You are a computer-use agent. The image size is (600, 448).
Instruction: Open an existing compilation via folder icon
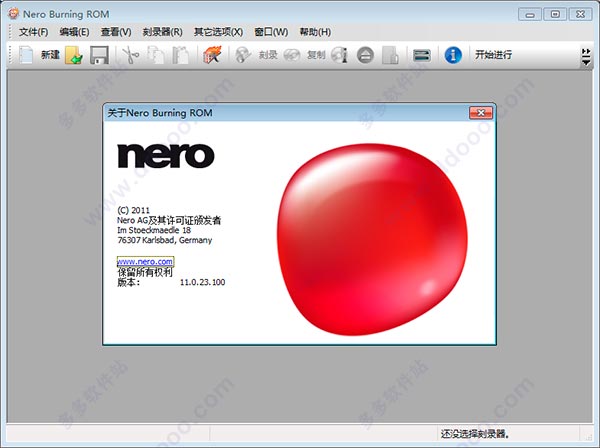pos(74,55)
